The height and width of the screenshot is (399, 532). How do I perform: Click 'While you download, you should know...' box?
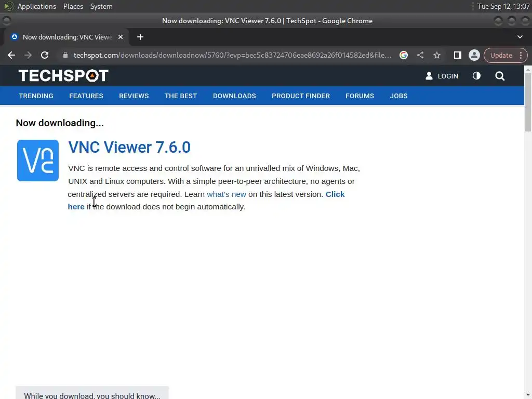point(92,393)
